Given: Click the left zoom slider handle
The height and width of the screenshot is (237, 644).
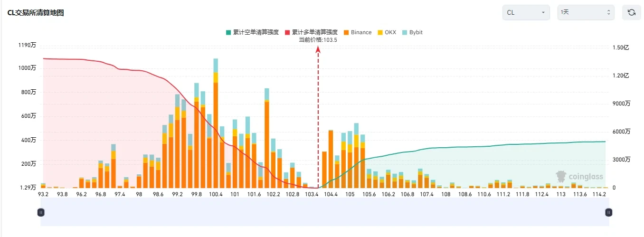Looking at the screenshot, I should [41, 212].
